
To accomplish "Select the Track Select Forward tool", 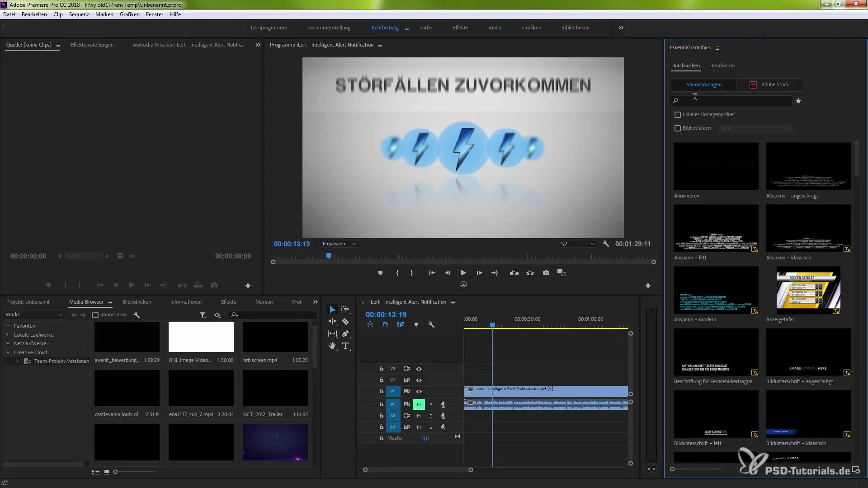I will (x=345, y=310).
